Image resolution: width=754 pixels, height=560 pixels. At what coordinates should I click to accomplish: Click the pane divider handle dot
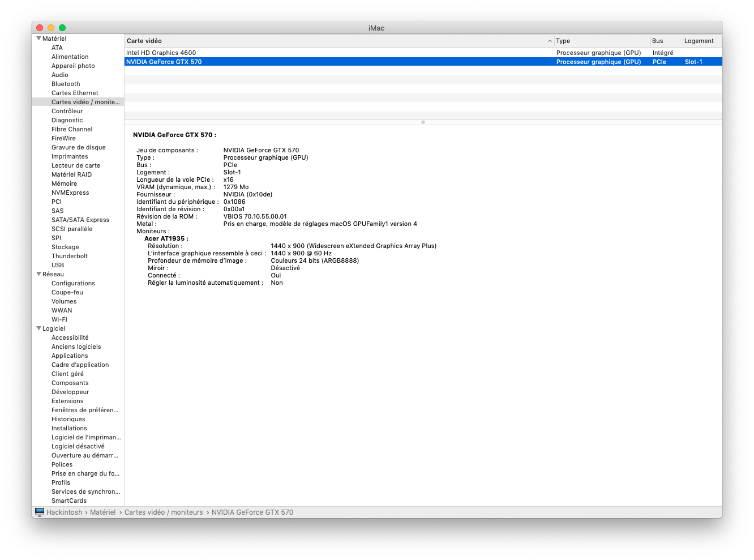pyautogui.click(x=423, y=122)
